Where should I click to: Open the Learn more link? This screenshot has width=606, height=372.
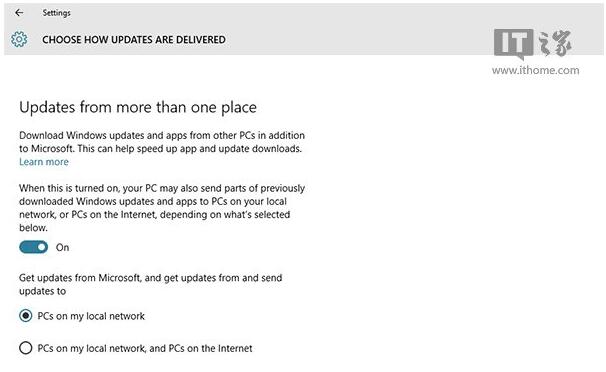click(44, 162)
